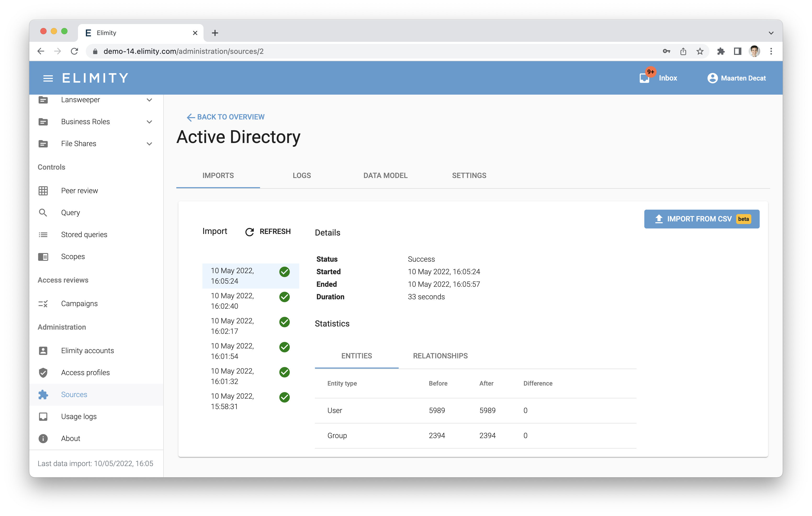Click the Group entity row
Screen dimensions: 812x516
click(x=476, y=436)
